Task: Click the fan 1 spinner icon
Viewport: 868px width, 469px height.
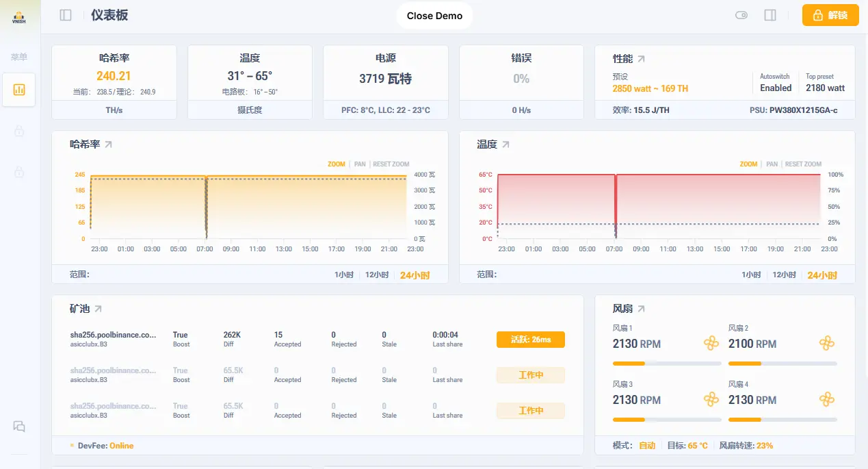Action: coord(711,343)
